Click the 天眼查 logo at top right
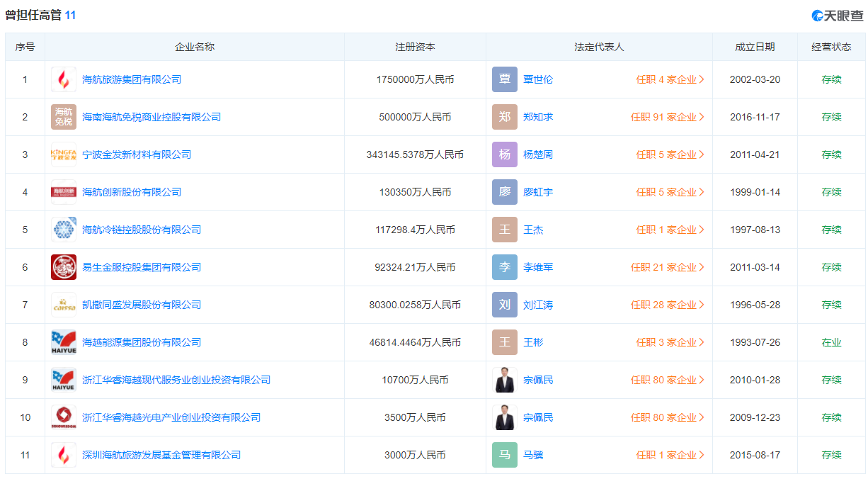The width and height of the screenshot is (868, 479). point(837,15)
